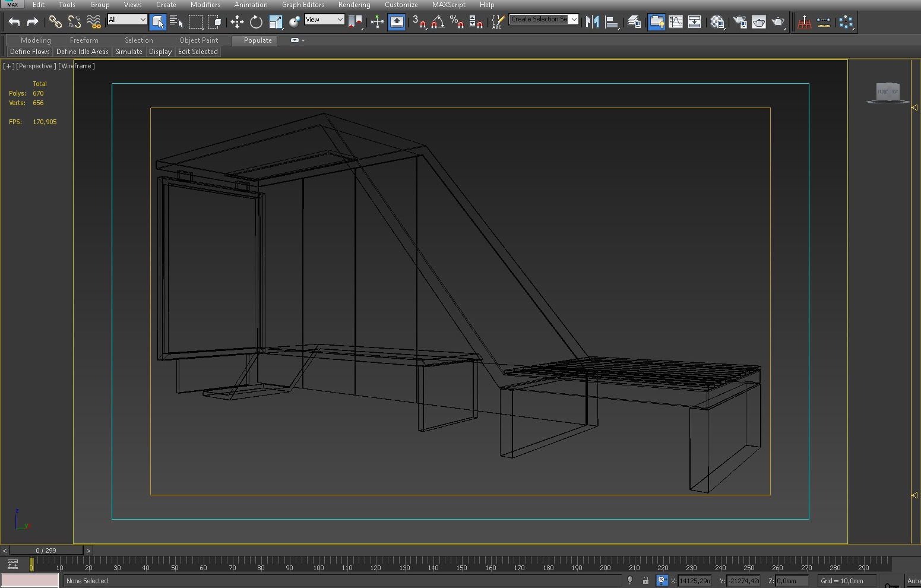This screenshot has height=588, width=921.
Task: Click the red grid arrow toolbar icon
Action: tap(805, 22)
